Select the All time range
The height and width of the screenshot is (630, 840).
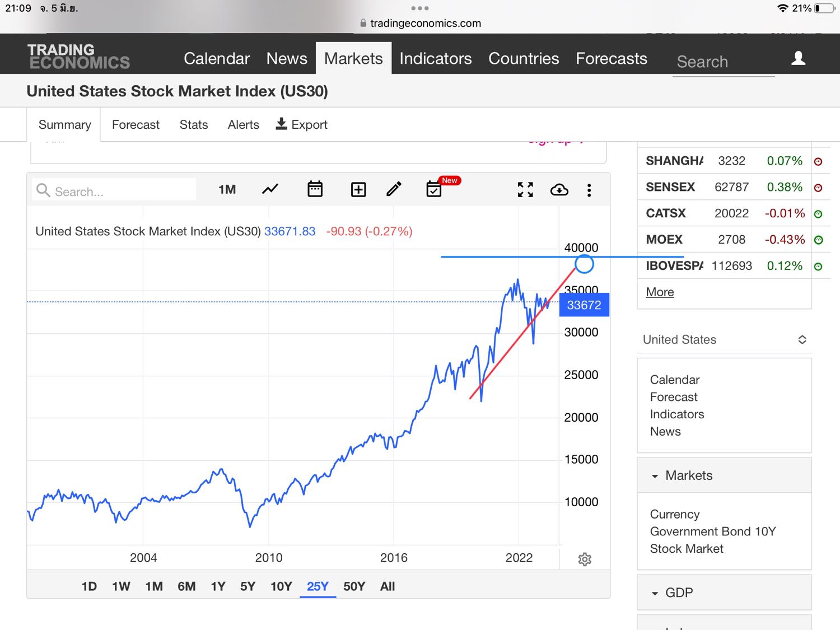point(388,586)
